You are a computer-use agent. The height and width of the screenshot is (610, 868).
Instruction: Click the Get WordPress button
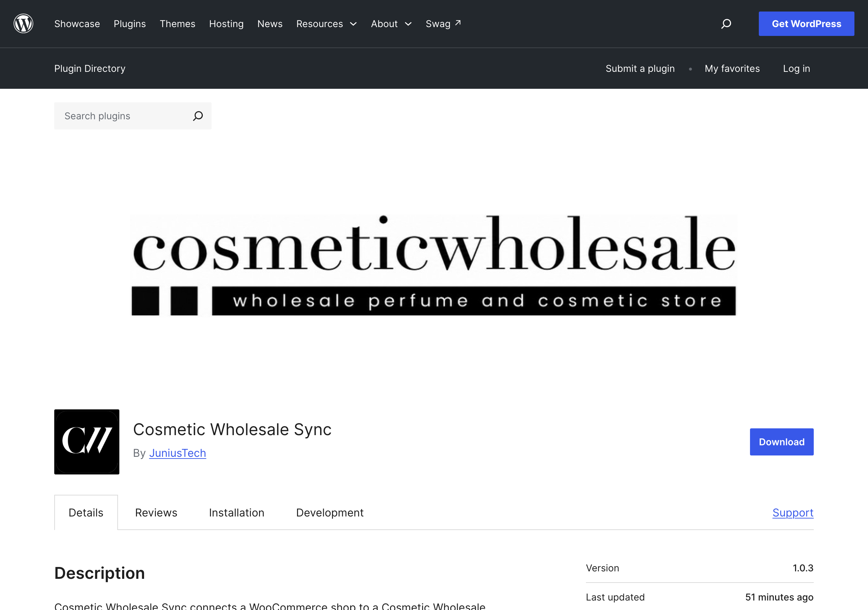[x=806, y=24]
